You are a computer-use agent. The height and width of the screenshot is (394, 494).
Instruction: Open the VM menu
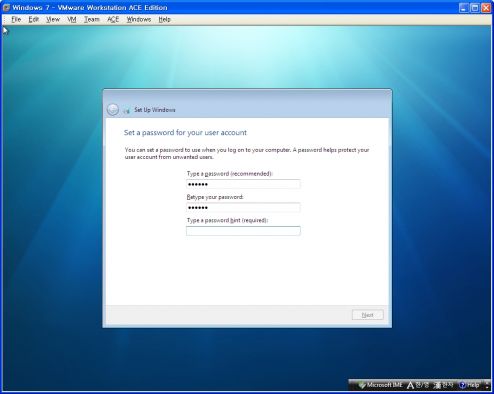tap(72, 20)
